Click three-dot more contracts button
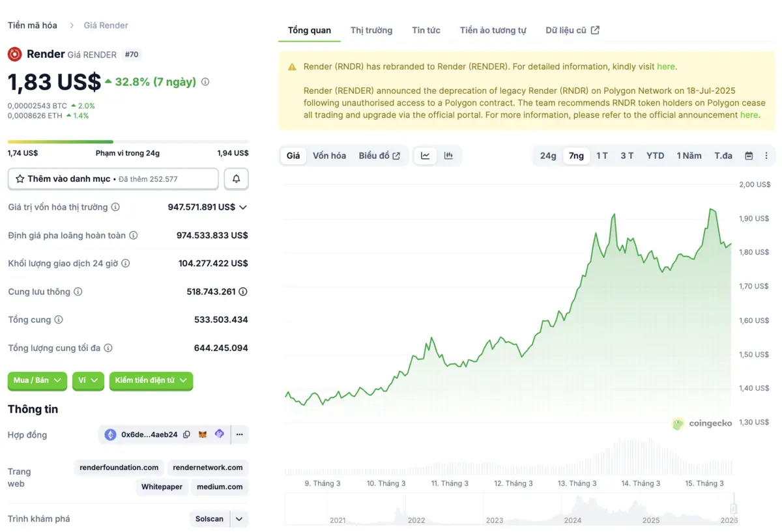This screenshot has height=532, width=782. point(239,434)
